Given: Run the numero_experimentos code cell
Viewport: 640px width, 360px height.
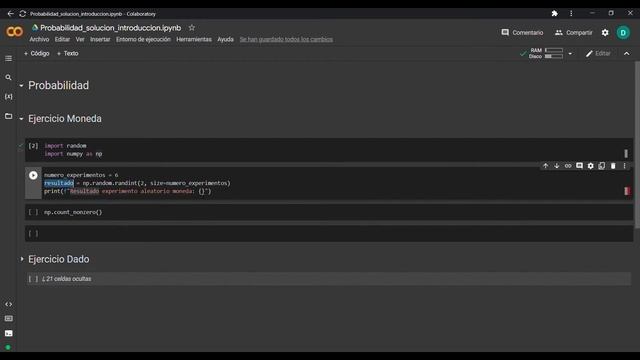Looking at the screenshot, I should coord(33,175).
